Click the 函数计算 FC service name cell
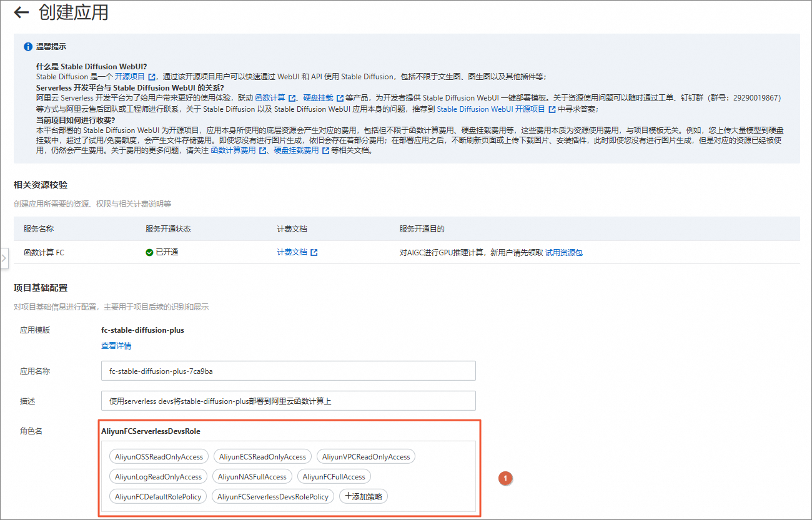812x520 pixels. (x=44, y=252)
